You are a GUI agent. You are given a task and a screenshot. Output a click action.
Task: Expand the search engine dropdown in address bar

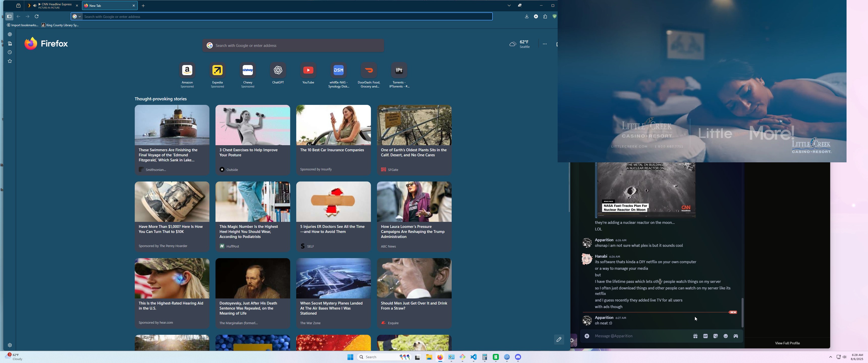point(77,16)
